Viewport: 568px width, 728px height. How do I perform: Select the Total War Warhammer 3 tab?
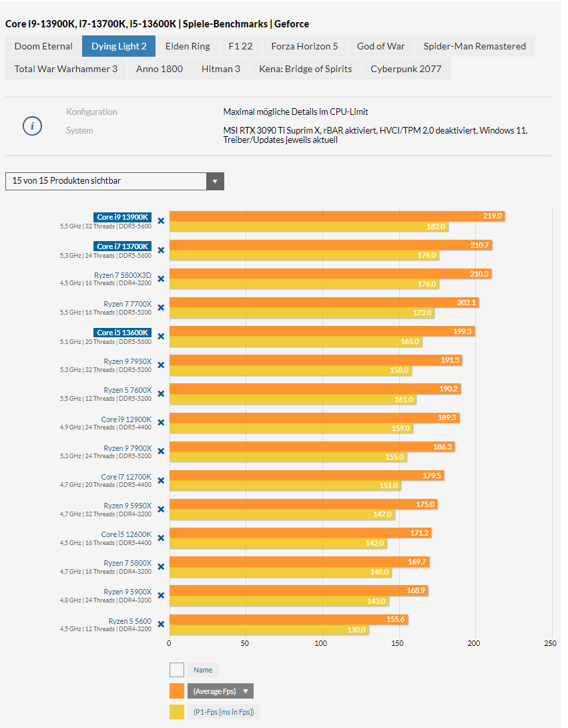66,69
